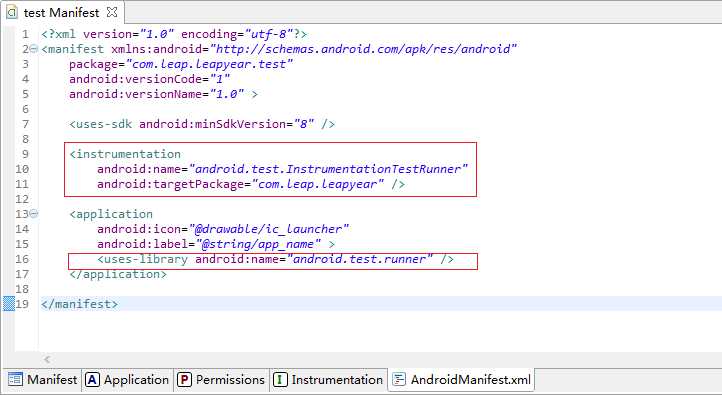722x395 pixels.
Task: Click android:versionCode attribute on line 4
Action: point(150,79)
